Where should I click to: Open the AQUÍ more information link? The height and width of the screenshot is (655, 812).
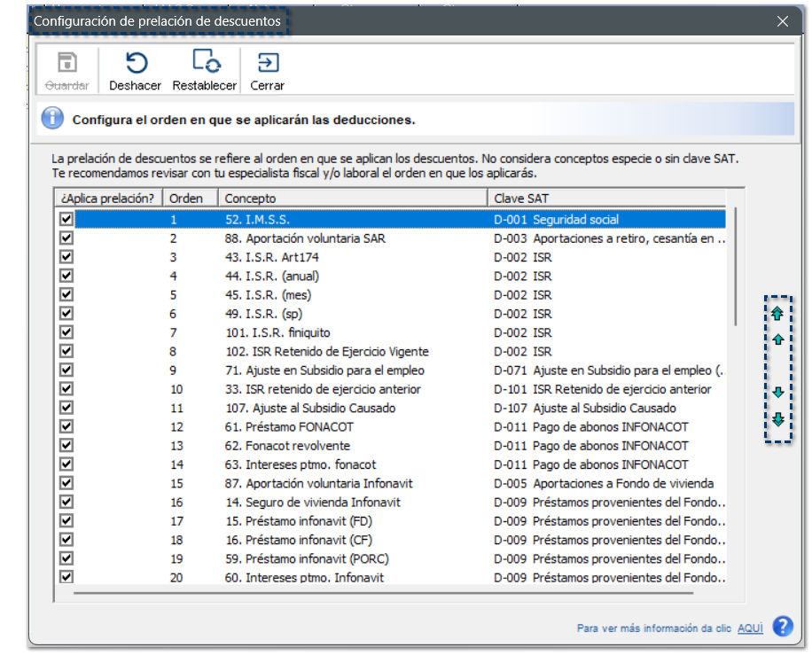click(x=750, y=628)
